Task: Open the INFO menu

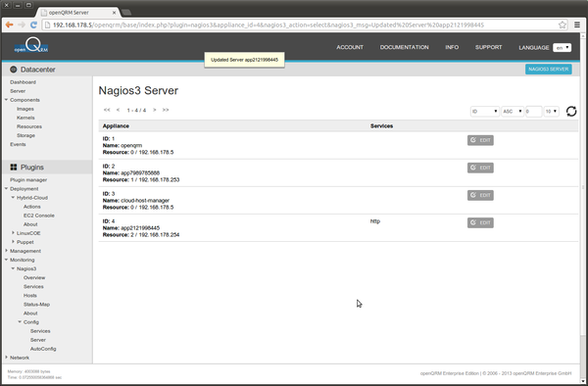Action: [452, 47]
